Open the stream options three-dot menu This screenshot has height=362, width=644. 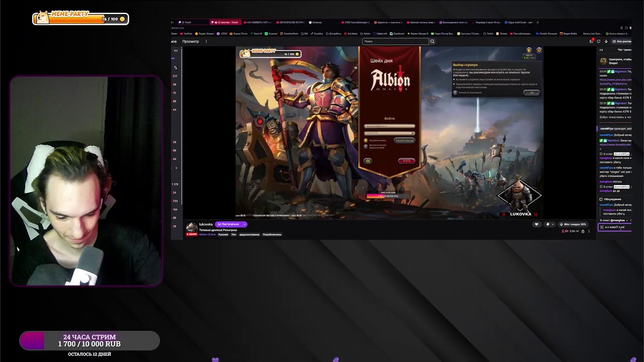click(x=589, y=231)
